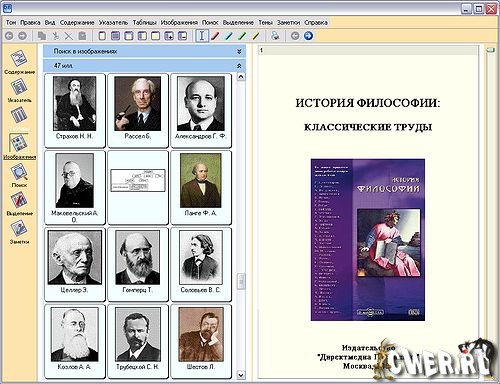The width and height of the screenshot is (500, 384).
Task: Expand the Поиск в изображениях panel
Action: 239,52
